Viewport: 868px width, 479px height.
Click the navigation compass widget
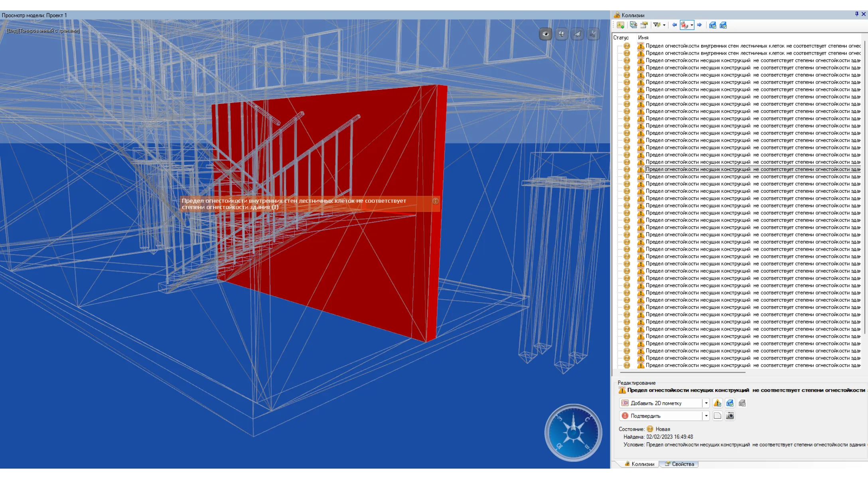tap(573, 433)
